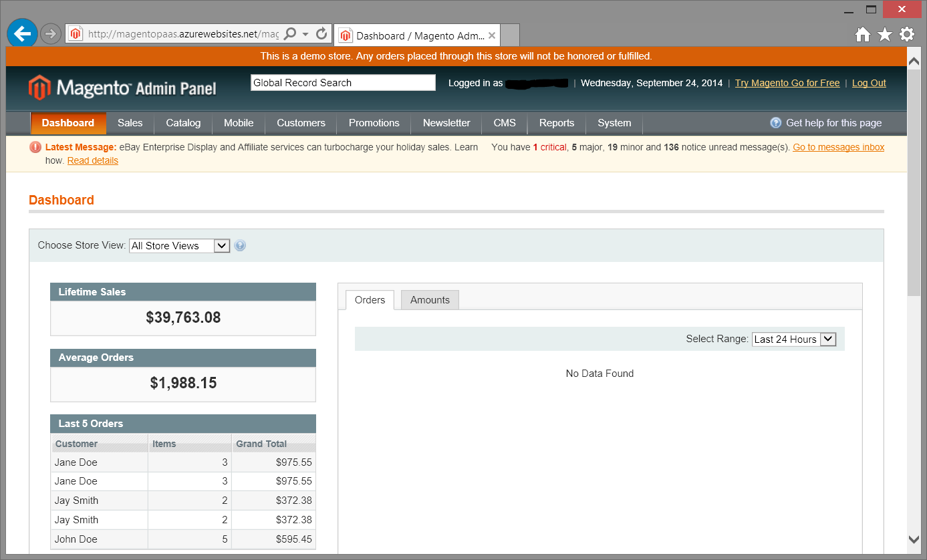927x560 pixels.
Task: Click the Wednesday, September 24, 2014 date
Action: (652, 83)
